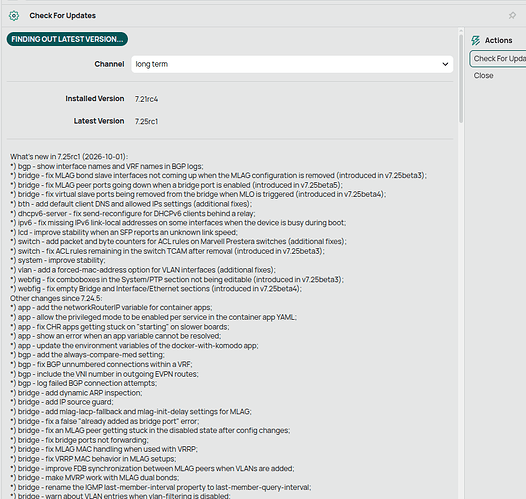Click the gear icon beside Check For Updates

(14, 15)
